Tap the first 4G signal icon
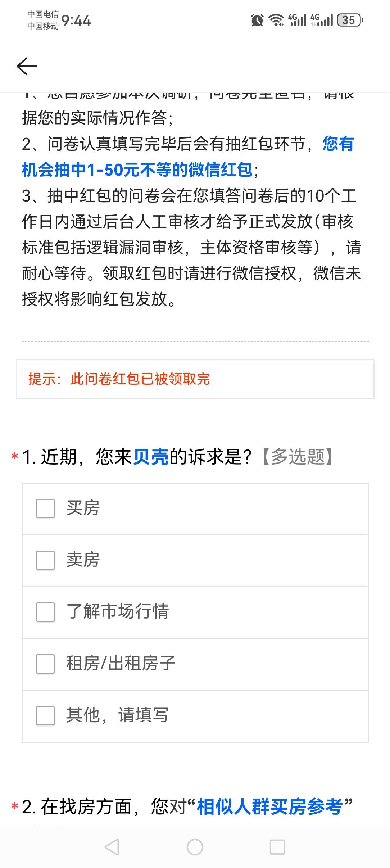The width and height of the screenshot is (390, 868). (297, 20)
